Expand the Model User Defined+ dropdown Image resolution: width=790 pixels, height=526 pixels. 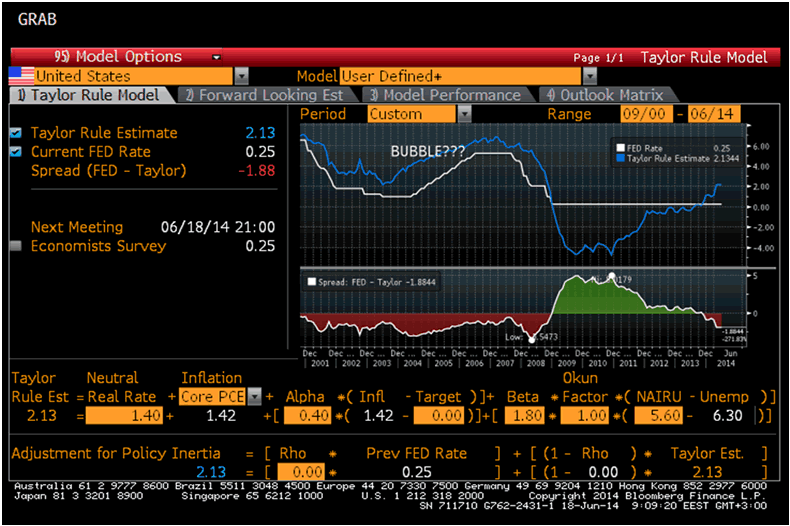coord(589,76)
